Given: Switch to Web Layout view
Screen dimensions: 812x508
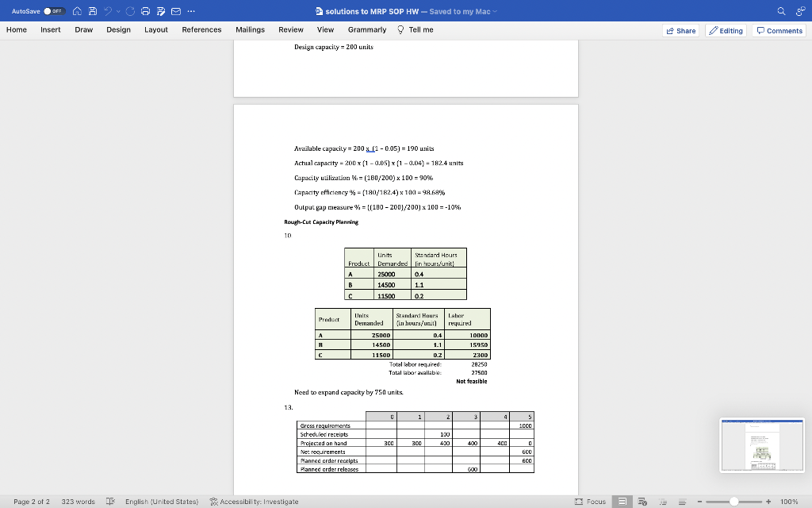Looking at the screenshot, I should point(642,502).
